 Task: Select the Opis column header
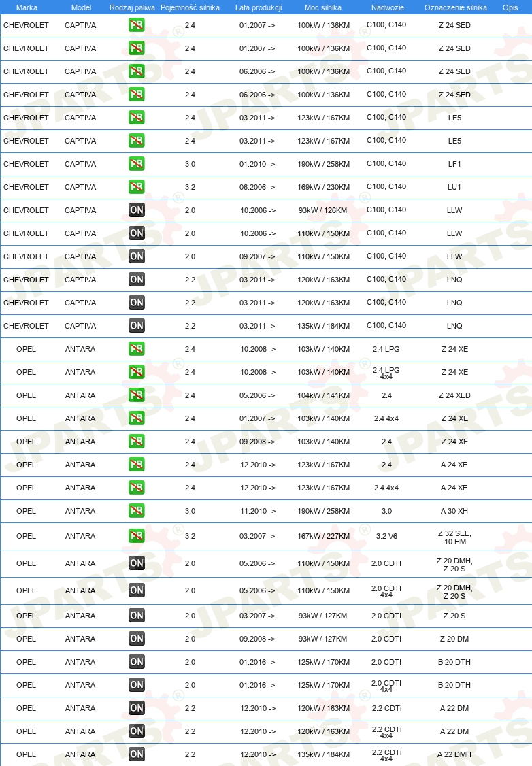coord(510,7)
